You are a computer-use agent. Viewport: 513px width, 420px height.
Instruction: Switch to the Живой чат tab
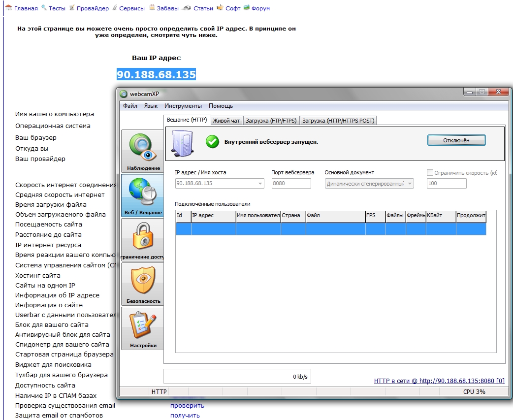click(x=226, y=121)
